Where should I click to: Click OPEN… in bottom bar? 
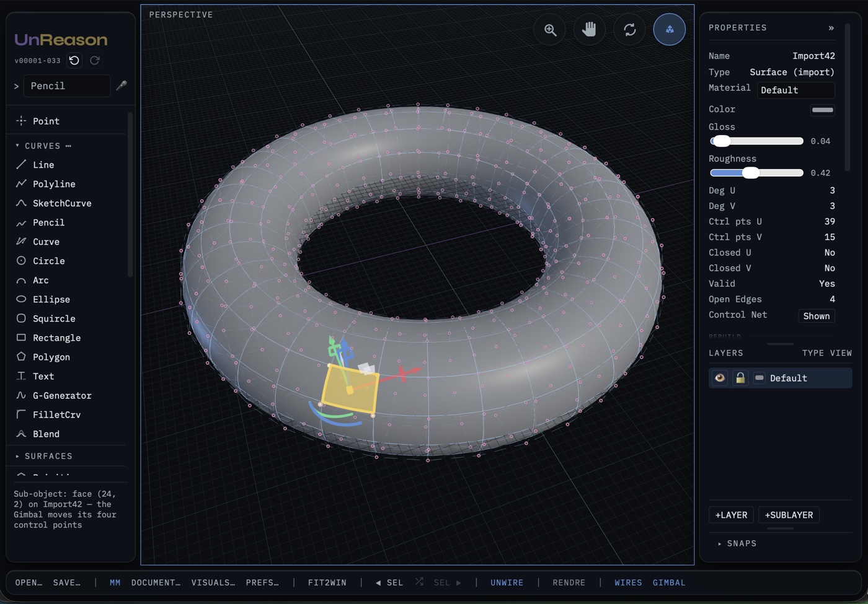coord(29,582)
